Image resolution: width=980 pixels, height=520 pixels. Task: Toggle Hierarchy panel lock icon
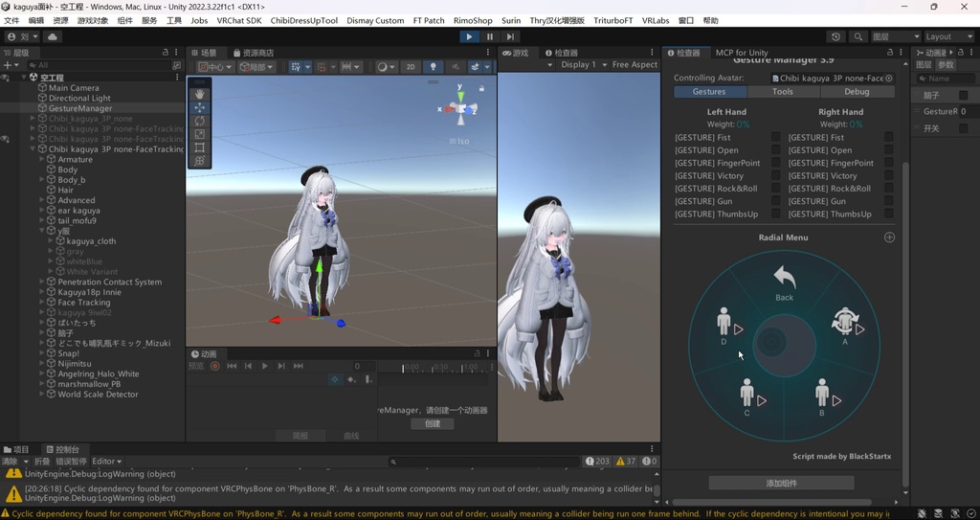click(166, 53)
